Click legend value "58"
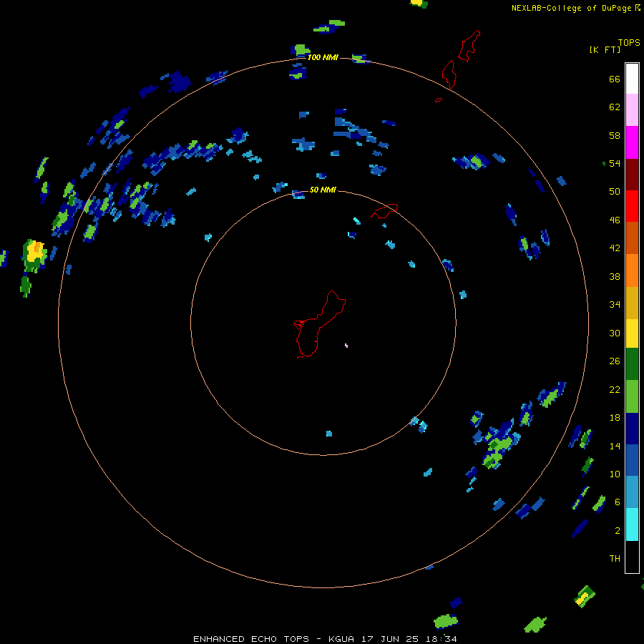644x644 pixels. (x=615, y=135)
